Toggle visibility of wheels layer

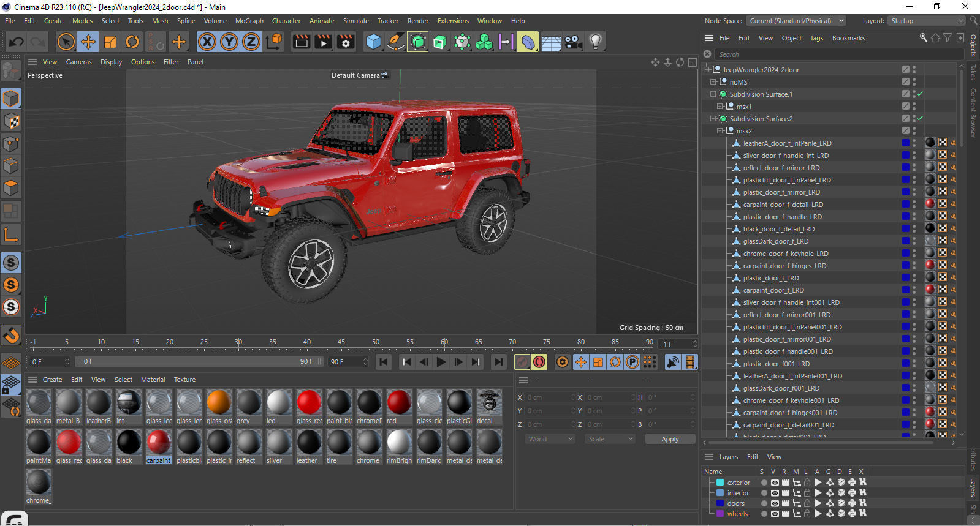pos(775,514)
